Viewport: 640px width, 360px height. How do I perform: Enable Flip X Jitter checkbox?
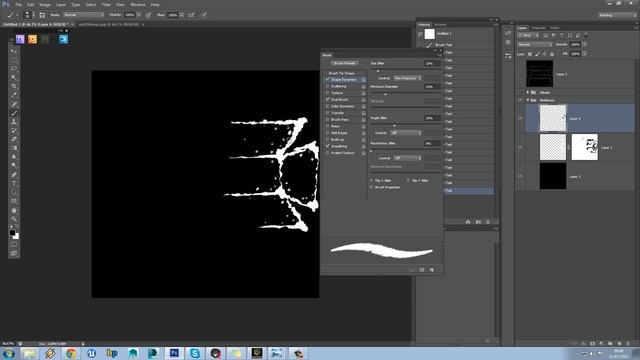click(x=372, y=180)
